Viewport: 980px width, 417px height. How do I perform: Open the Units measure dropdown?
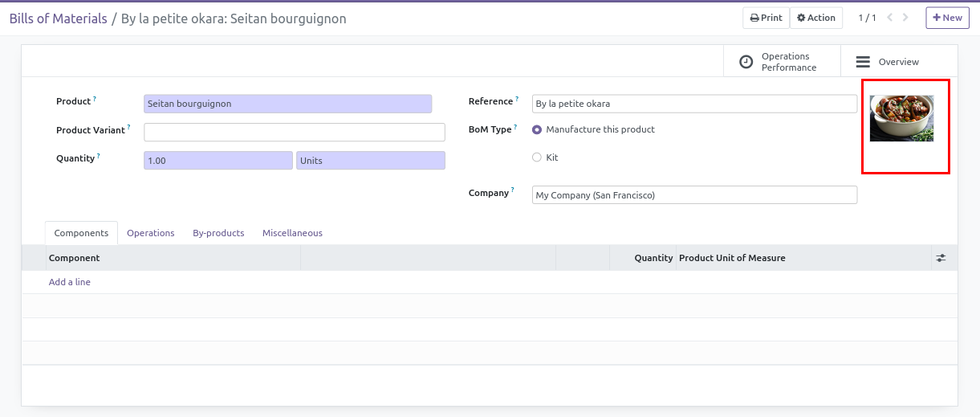tap(370, 161)
